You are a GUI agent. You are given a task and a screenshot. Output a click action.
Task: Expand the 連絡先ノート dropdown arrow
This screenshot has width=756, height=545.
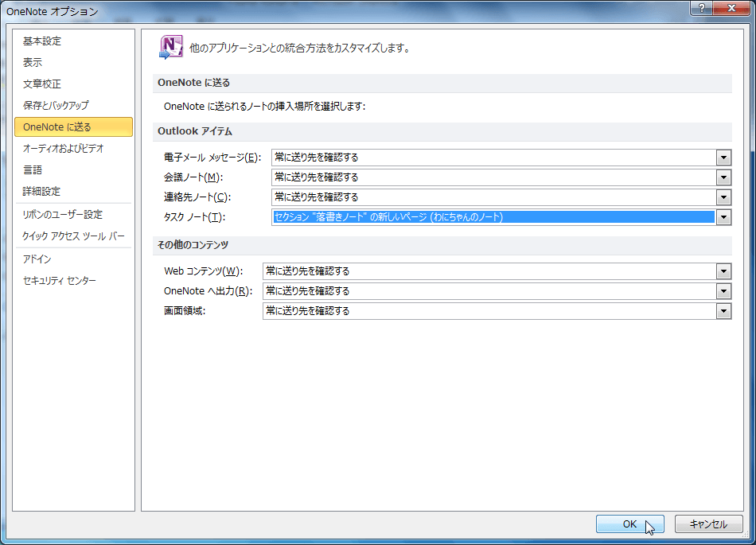click(x=723, y=197)
